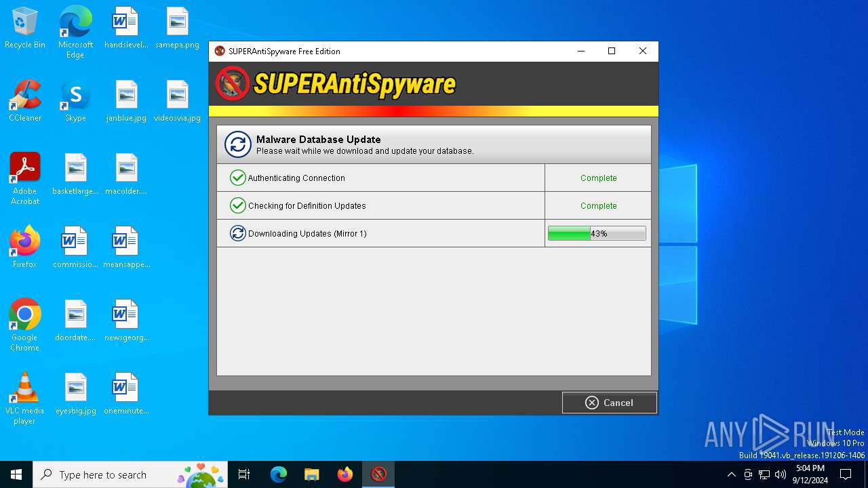Select the handslevel Word document icon
The width and height of the screenshot is (868, 488).
click(x=126, y=28)
